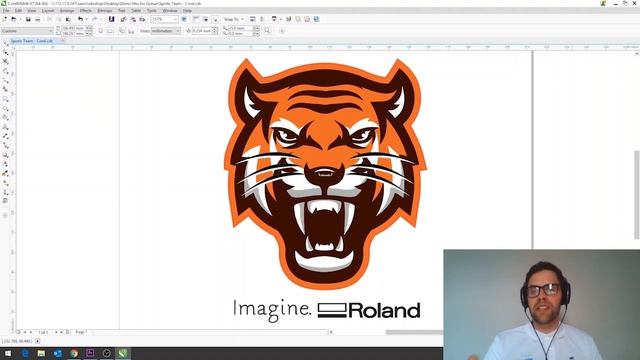Open Search Content (Corel Connect) icon

pyautogui.click(x=111, y=19)
